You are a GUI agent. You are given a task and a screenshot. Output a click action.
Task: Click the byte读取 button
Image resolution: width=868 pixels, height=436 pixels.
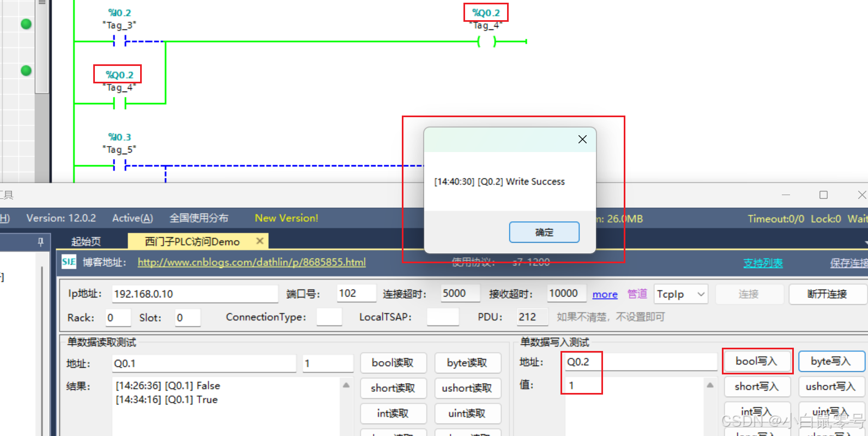[x=467, y=363]
